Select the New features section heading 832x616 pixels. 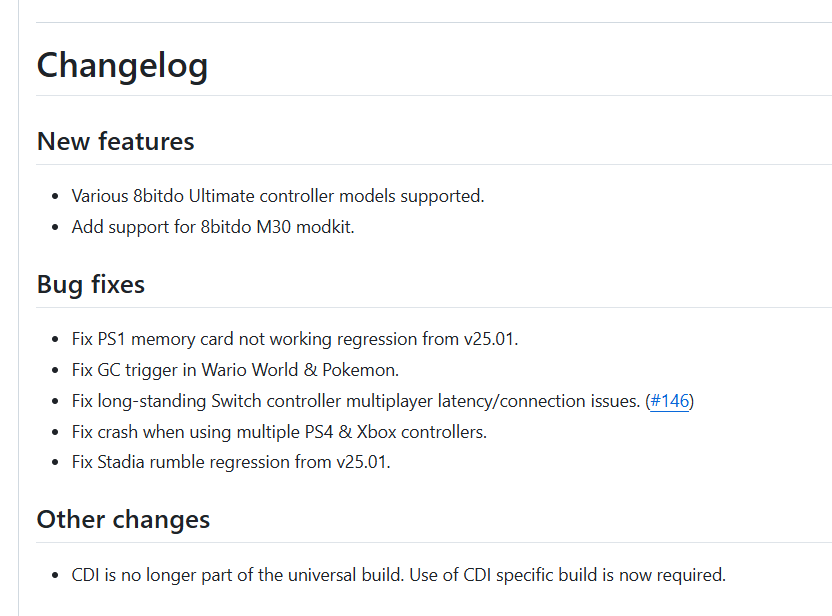pyautogui.click(x=116, y=142)
